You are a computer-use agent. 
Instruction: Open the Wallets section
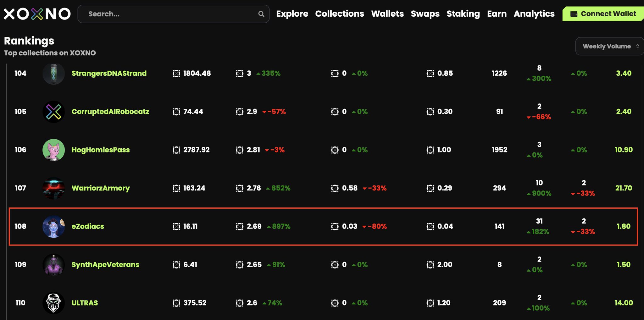387,14
